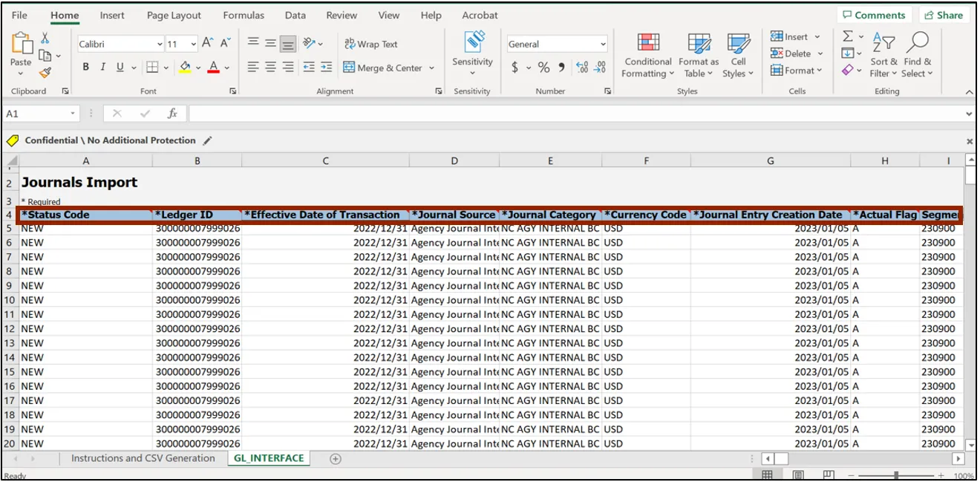The width and height of the screenshot is (980, 482).
Task: Click the Share button
Action: 943,15
